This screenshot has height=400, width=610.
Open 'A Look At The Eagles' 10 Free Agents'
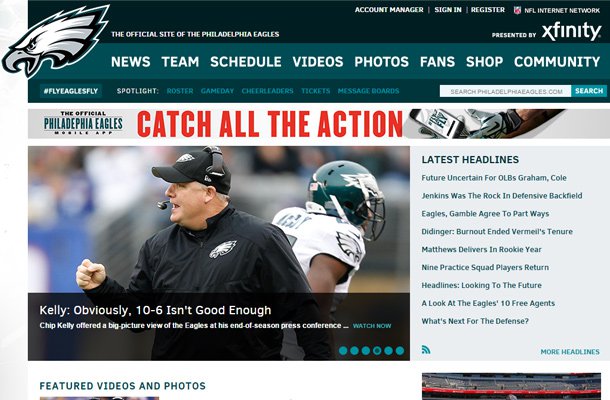pyautogui.click(x=488, y=303)
